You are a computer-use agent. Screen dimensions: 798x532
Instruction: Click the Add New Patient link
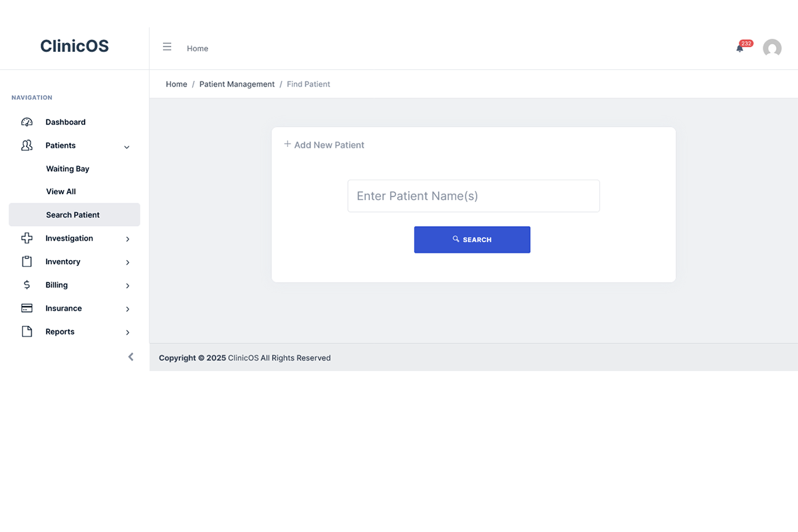click(325, 144)
